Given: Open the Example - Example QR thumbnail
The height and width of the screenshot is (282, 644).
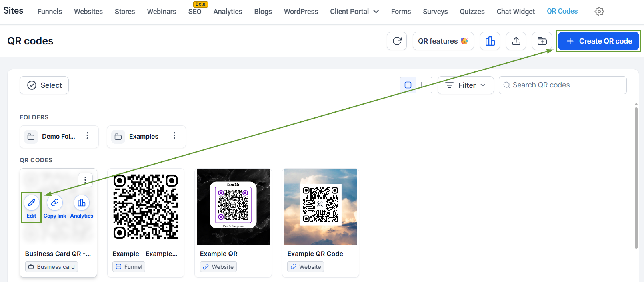Looking at the screenshot, I should [146, 207].
